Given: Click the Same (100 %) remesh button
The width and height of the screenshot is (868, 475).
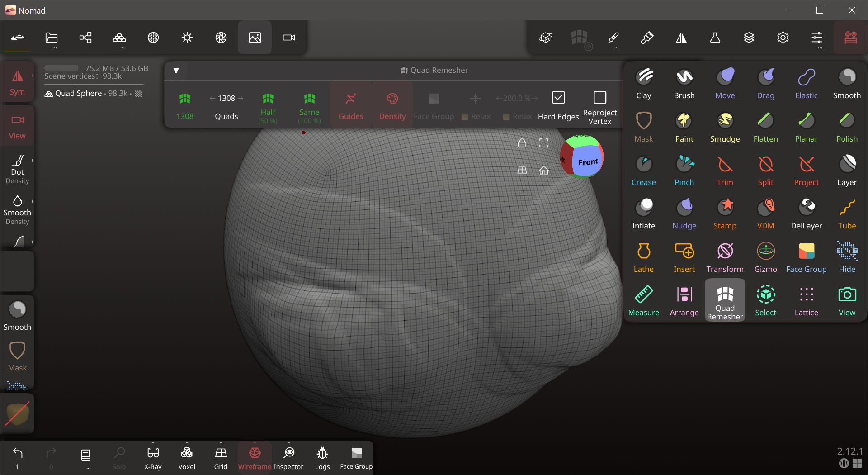Looking at the screenshot, I should click(x=309, y=108).
